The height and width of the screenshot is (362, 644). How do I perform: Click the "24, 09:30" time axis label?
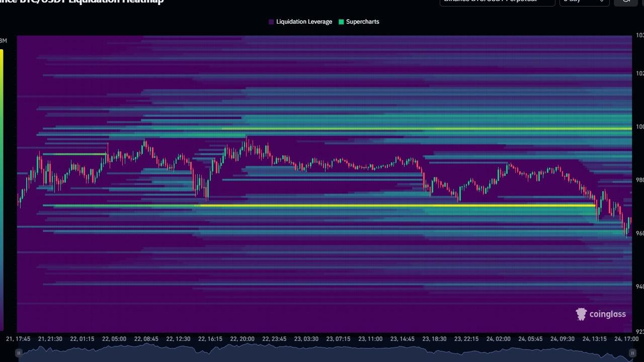[562, 339]
